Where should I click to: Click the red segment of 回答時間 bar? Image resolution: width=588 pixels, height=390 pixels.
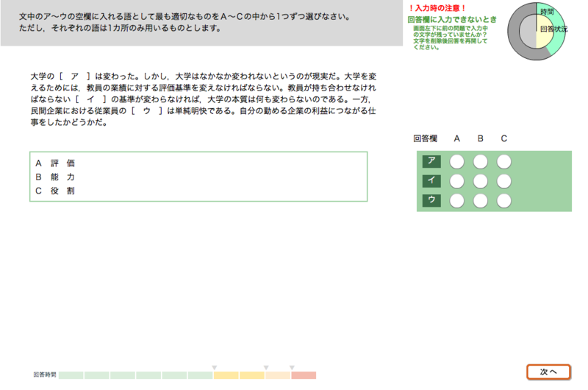click(x=304, y=375)
